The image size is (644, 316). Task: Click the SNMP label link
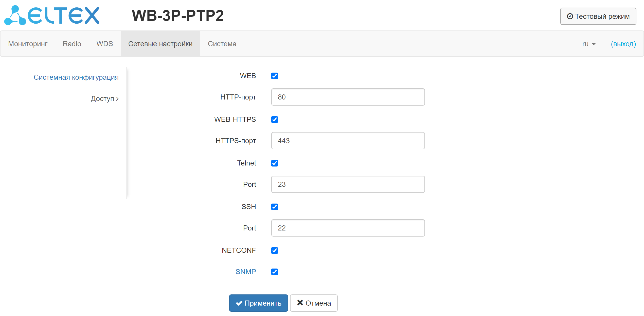click(245, 272)
